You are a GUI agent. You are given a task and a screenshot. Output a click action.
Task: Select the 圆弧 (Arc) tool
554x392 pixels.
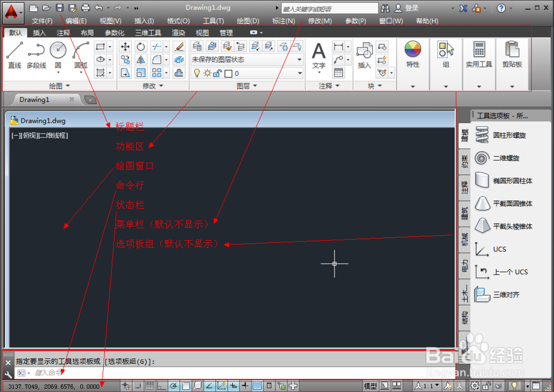tap(81, 54)
